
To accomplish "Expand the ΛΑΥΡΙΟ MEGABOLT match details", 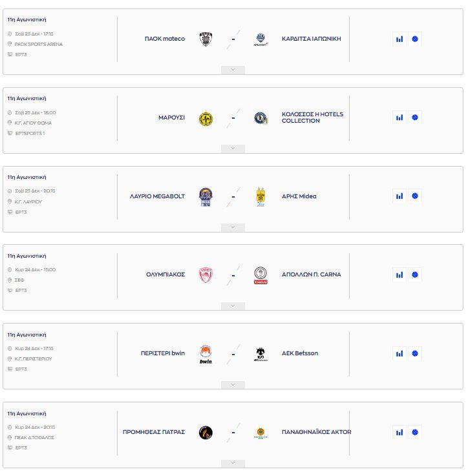I will [233, 227].
